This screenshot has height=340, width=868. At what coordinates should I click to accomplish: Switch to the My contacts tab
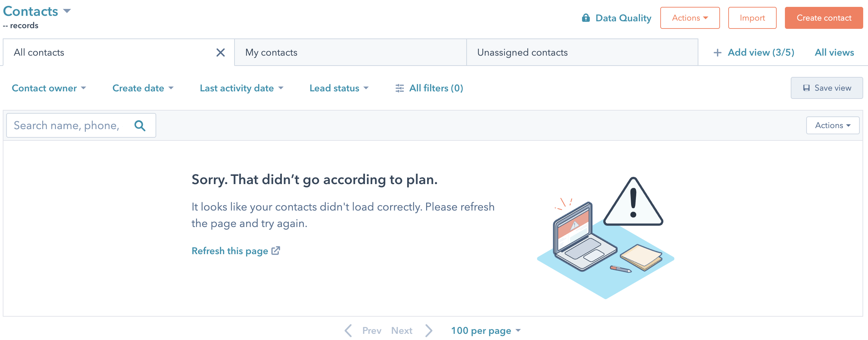point(350,53)
